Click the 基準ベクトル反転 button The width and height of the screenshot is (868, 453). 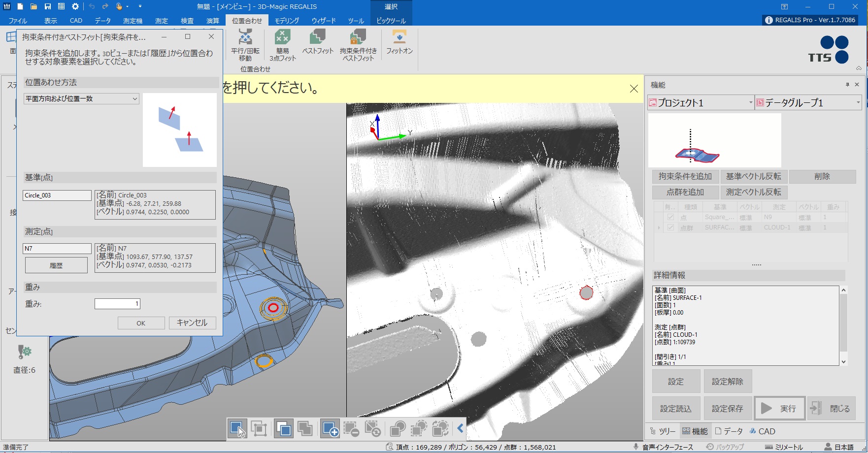[753, 176]
